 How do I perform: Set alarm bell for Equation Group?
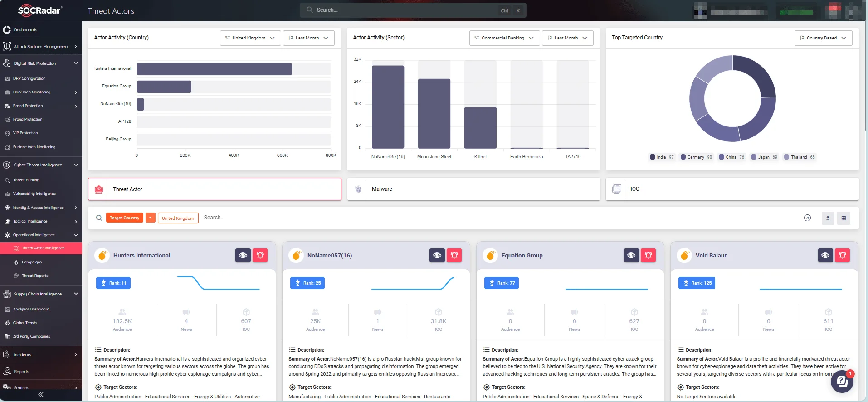pos(649,255)
